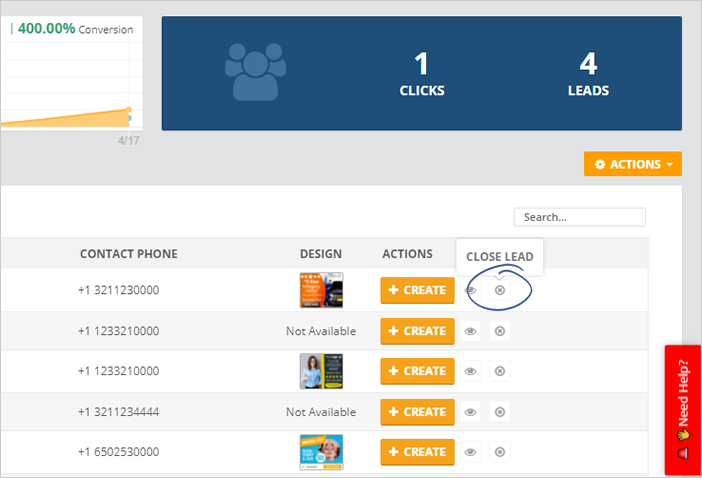
Task: Click close lead icon for +1 3211234444
Action: pos(500,412)
